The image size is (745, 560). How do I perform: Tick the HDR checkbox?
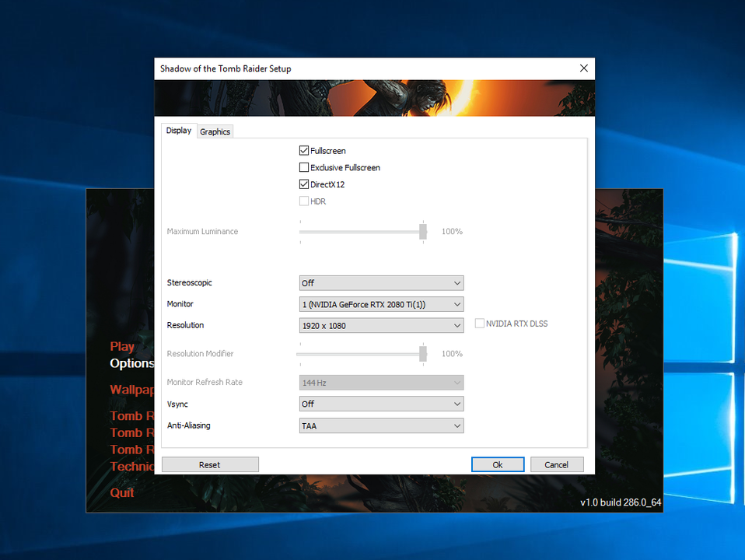click(x=304, y=201)
